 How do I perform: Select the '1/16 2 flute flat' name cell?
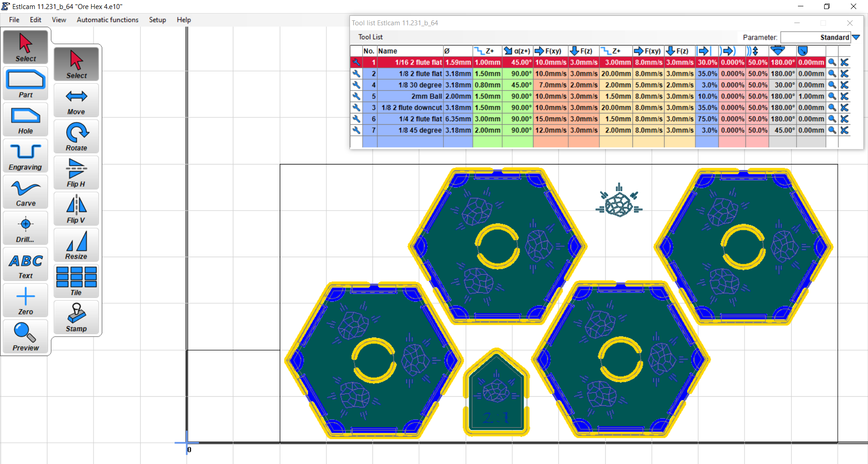click(x=410, y=62)
